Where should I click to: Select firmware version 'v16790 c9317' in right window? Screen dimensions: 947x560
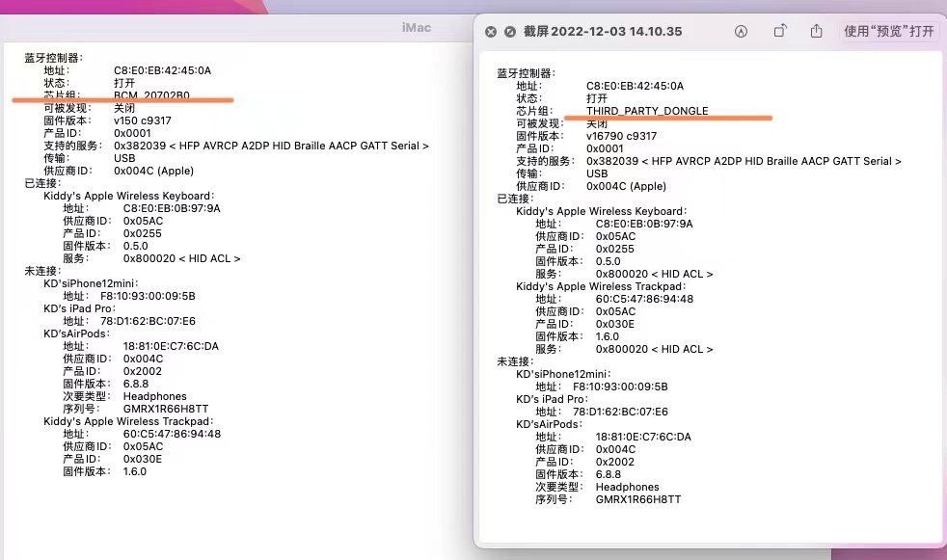click(x=621, y=136)
